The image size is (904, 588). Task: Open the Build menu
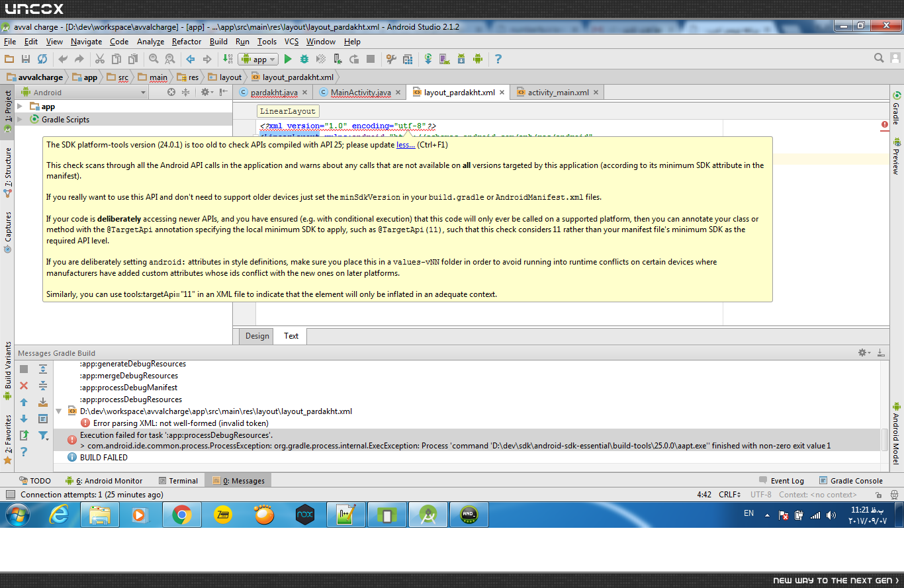click(x=218, y=42)
